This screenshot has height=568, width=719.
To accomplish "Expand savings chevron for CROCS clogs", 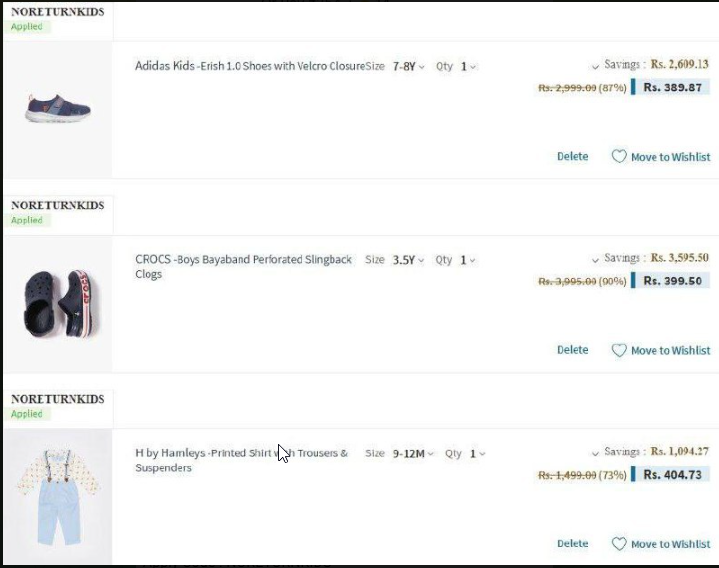I will click(595, 260).
